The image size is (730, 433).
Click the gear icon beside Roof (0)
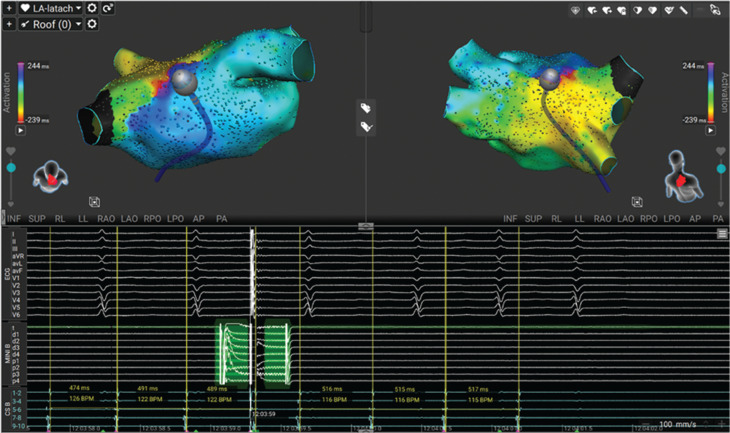(x=92, y=23)
